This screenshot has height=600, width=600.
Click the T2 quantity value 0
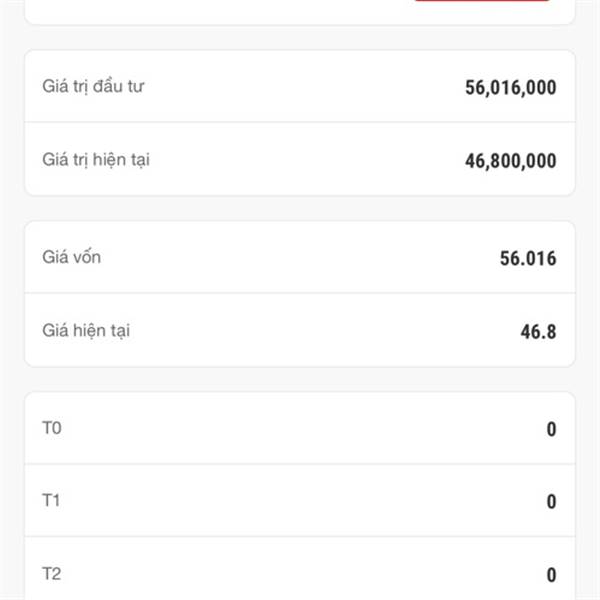click(x=551, y=575)
